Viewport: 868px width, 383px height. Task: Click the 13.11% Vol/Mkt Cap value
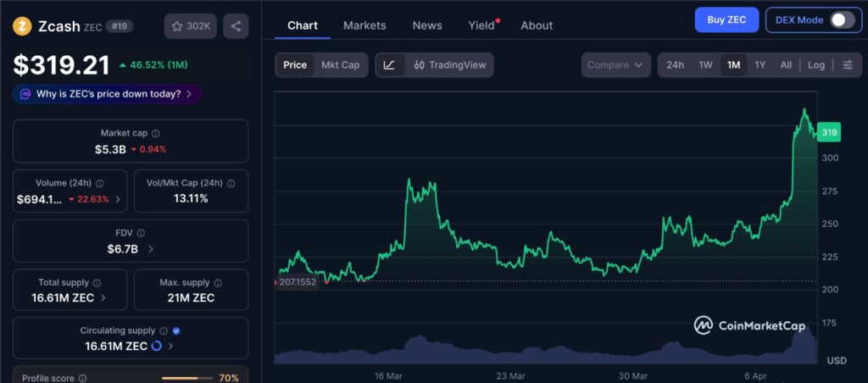(x=191, y=198)
